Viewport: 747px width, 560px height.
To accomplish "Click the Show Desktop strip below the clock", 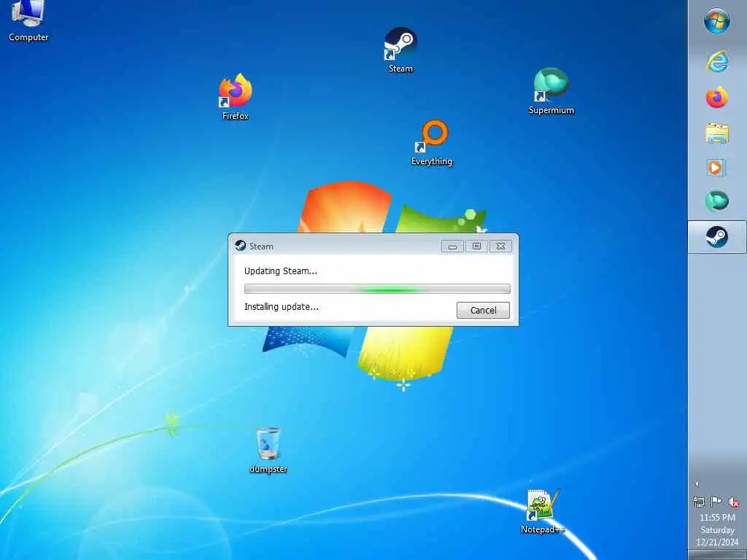I will pyautogui.click(x=718, y=555).
